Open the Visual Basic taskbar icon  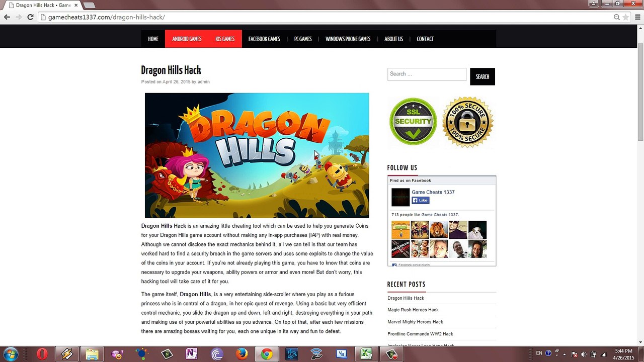[x=342, y=354]
